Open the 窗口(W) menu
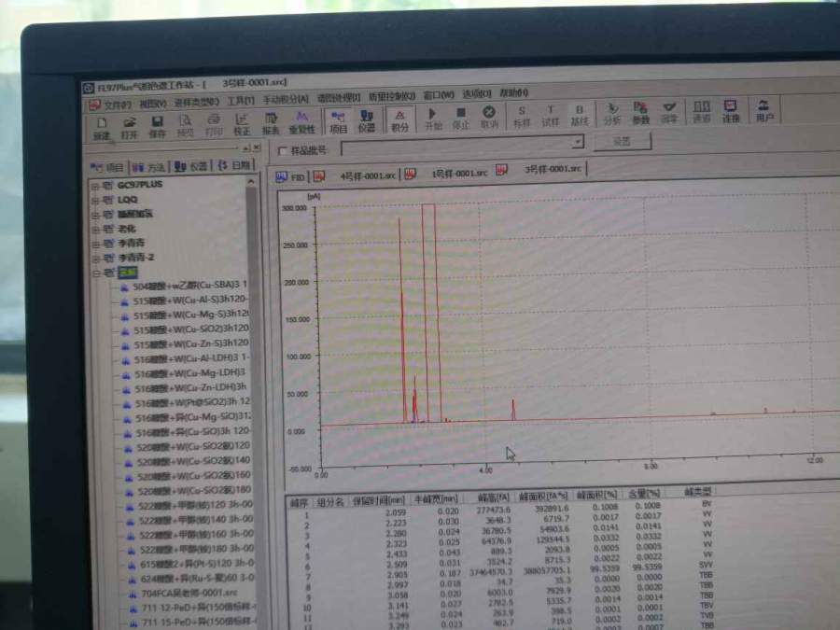This screenshot has height=630, width=840. click(438, 95)
